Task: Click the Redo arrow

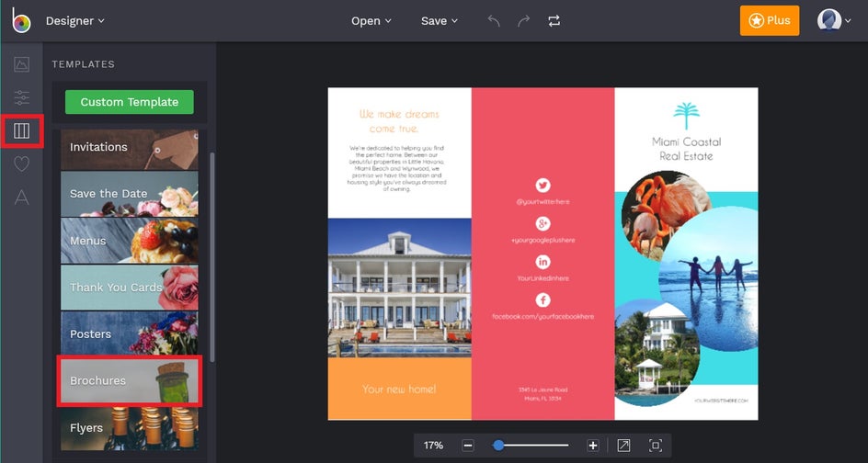Action: 523,21
